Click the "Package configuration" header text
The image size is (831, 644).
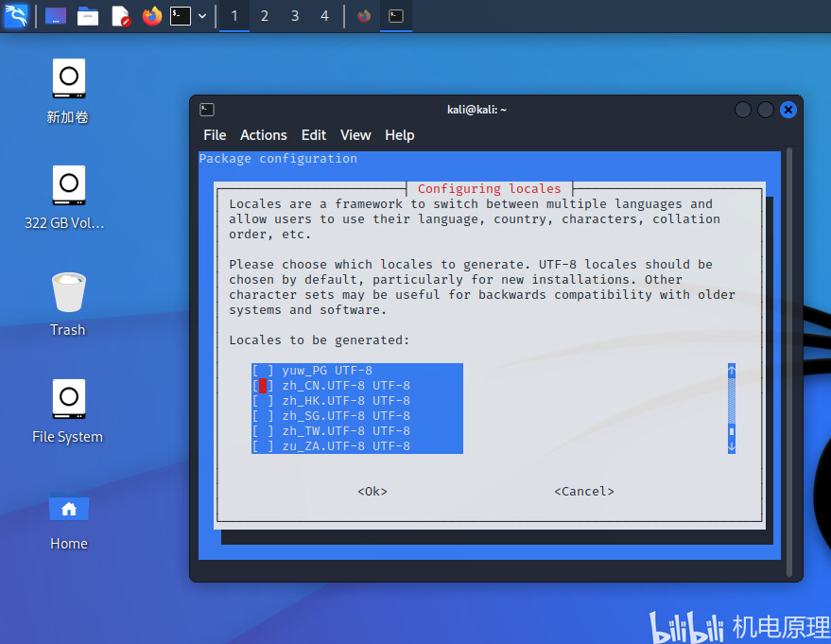pyautogui.click(x=278, y=159)
